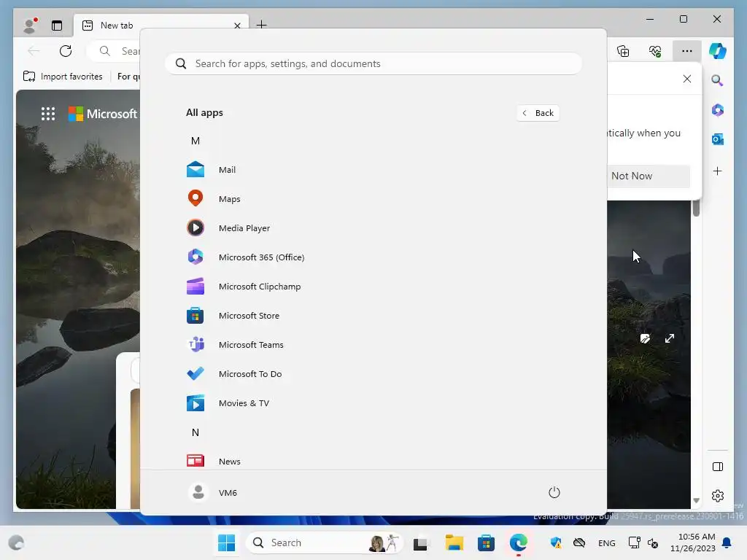Open Edge Collections icon
Image resolution: width=747 pixels, height=560 pixels.
623,51
